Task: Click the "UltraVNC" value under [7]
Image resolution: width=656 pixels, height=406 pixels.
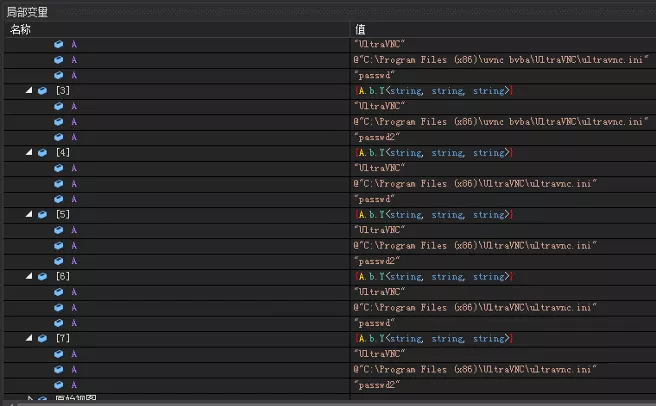Action: [x=380, y=354]
